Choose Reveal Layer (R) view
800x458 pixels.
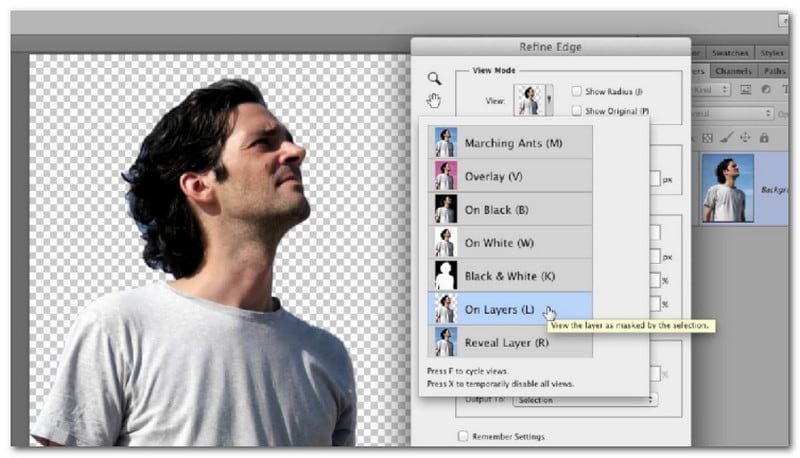tap(510, 342)
